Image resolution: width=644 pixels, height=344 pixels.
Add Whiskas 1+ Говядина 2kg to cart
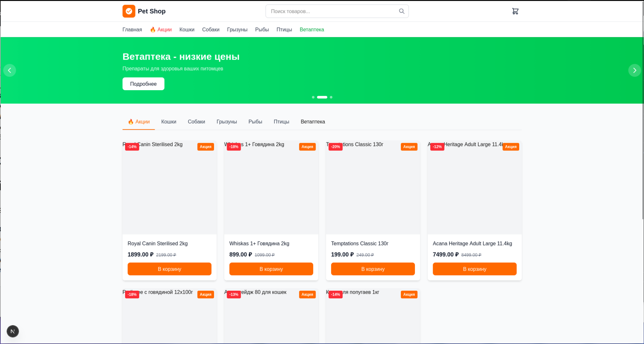[271, 269]
